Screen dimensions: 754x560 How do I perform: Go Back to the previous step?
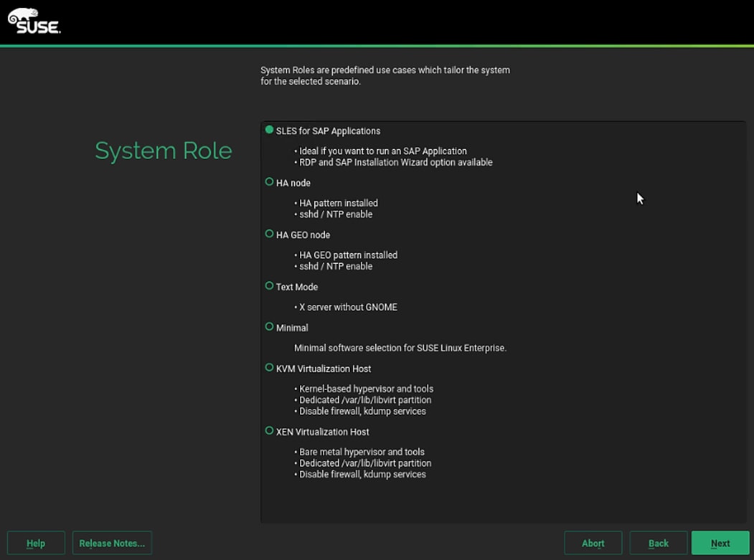pyautogui.click(x=658, y=543)
